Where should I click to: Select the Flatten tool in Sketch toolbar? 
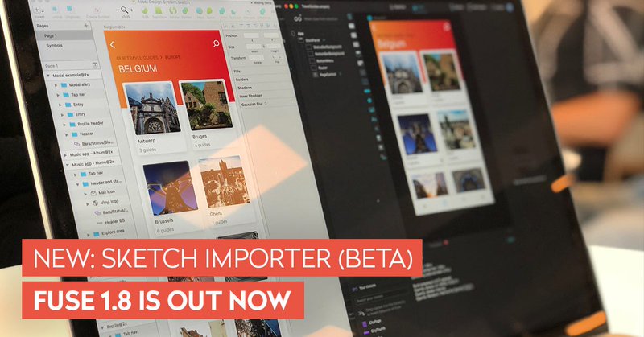186,11
